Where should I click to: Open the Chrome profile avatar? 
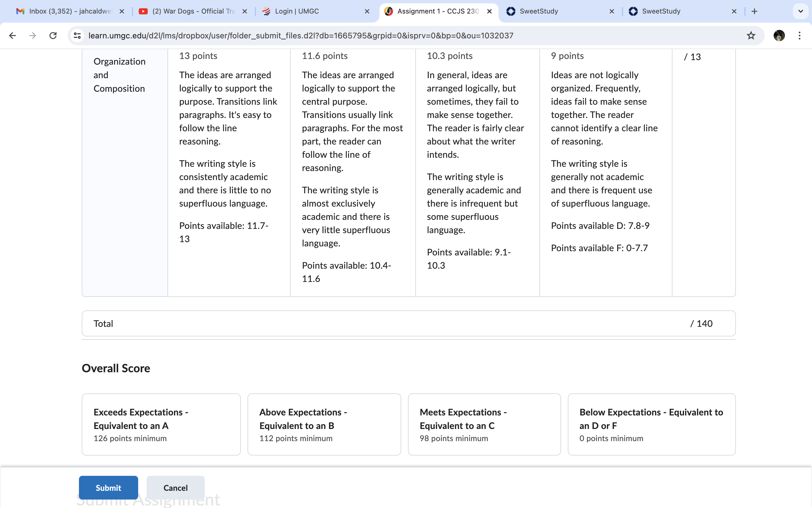779,36
